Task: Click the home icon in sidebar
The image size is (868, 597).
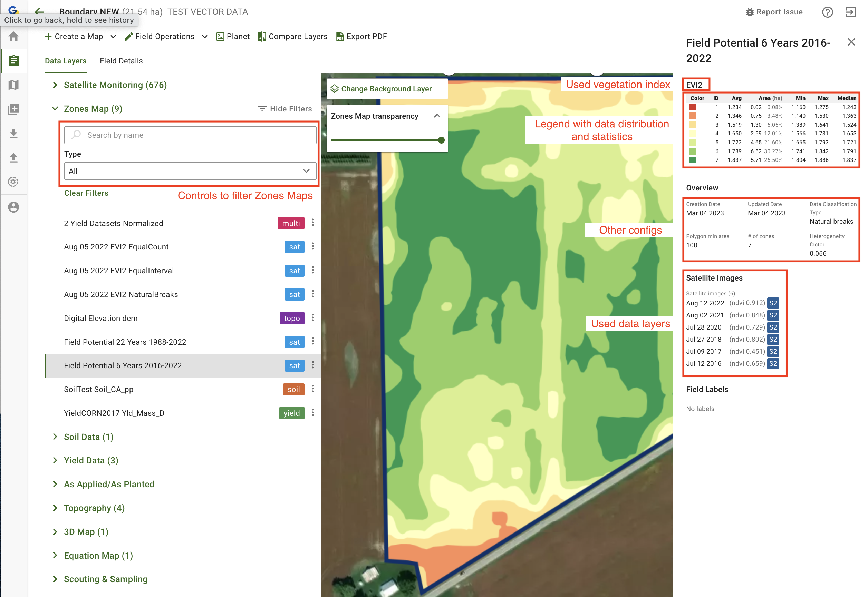Action: [13, 36]
